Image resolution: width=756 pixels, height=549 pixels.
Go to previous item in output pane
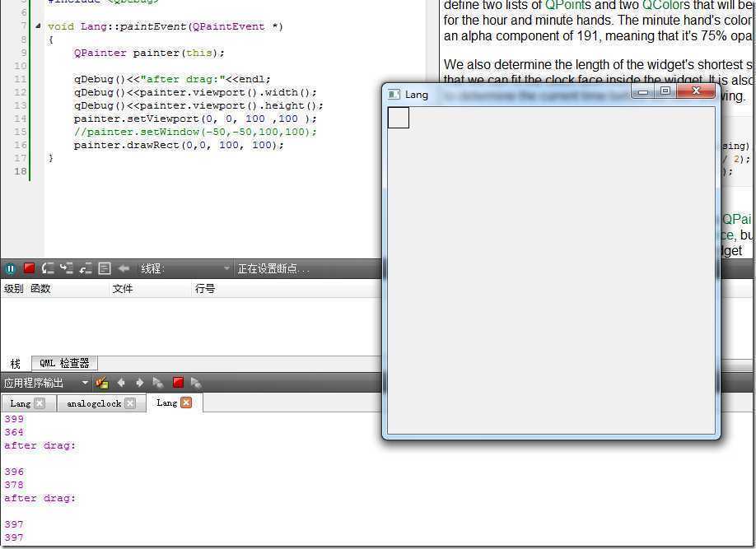pos(121,384)
